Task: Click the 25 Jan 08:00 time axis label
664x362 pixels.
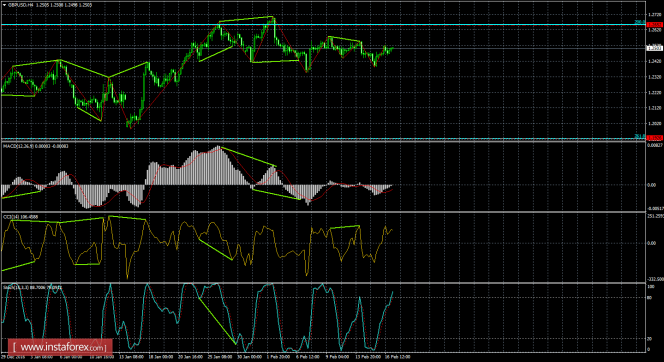Action: pos(221,357)
